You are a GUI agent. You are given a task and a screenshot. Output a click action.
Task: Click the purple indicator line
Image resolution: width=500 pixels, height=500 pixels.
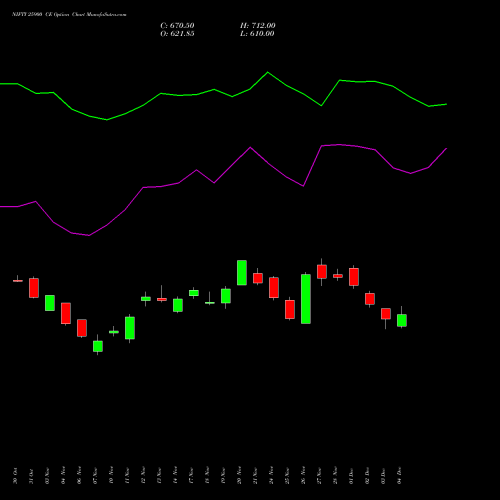pyautogui.click(x=223, y=191)
